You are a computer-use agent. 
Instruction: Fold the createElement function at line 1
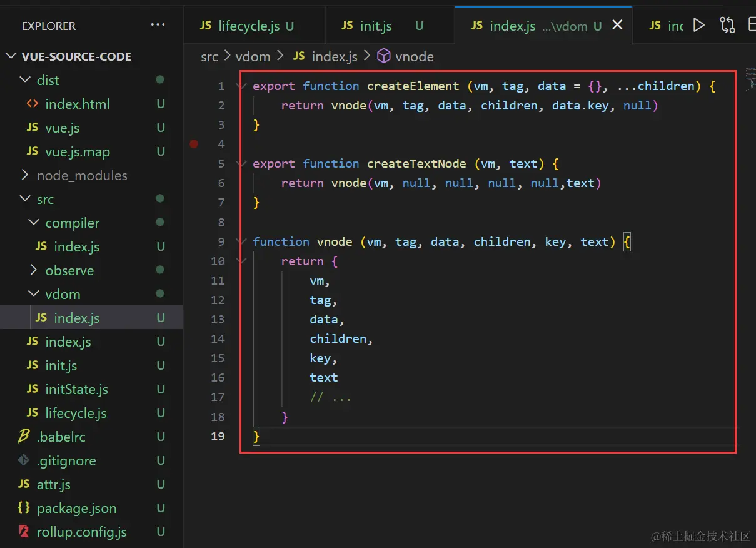242,86
